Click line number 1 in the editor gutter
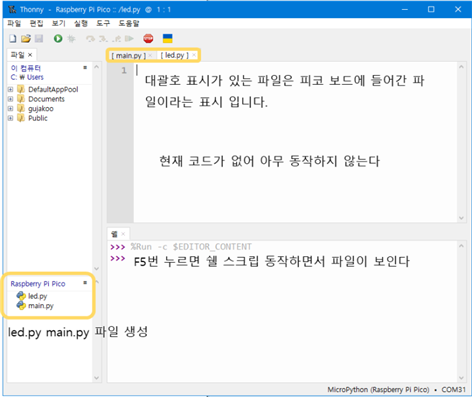Viewport: 472px width, 397px height. pos(124,70)
